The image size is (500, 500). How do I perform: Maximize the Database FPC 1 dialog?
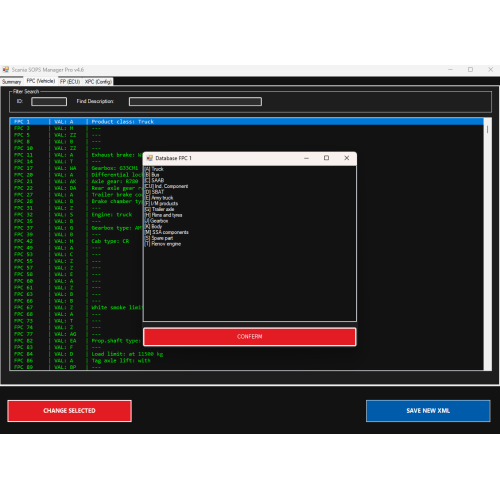pyautogui.click(x=326, y=158)
